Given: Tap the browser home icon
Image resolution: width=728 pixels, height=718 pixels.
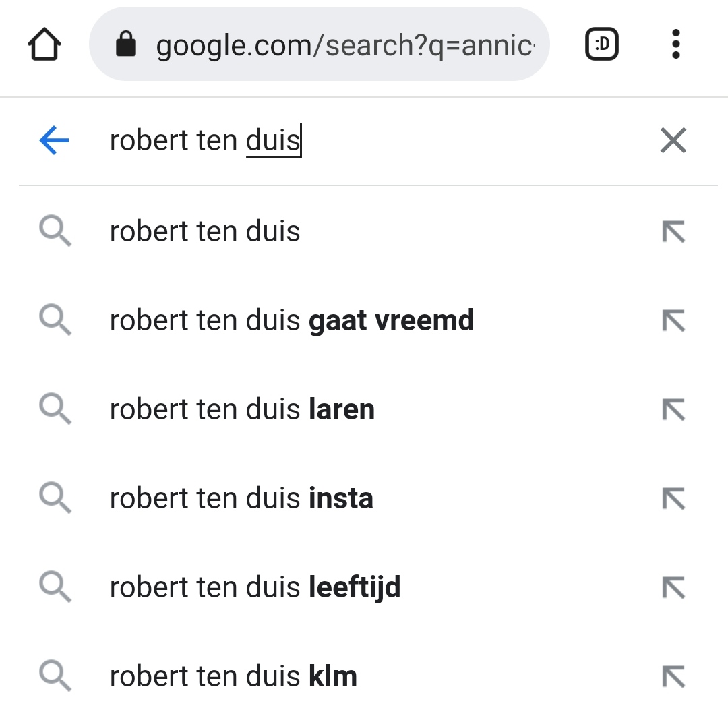Looking at the screenshot, I should [x=44, y=44].
